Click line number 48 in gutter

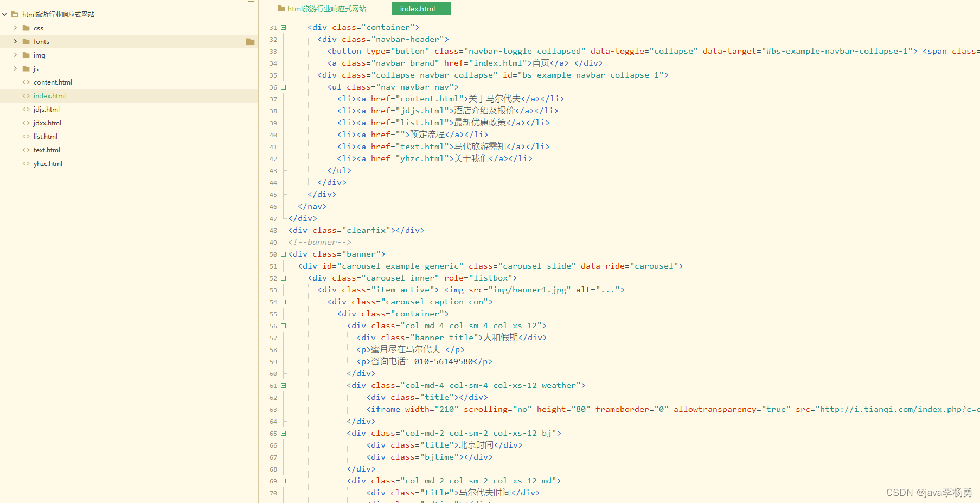(273, 231)
